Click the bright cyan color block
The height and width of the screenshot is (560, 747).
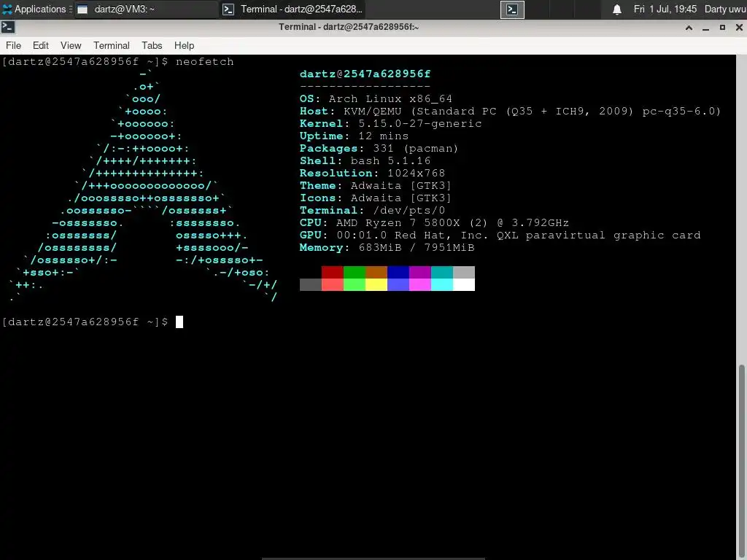point(442,285)
